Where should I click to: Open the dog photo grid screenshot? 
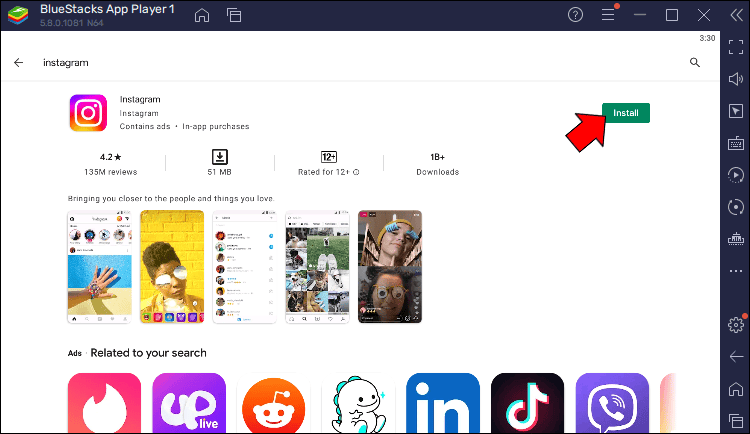pos(317,267)
